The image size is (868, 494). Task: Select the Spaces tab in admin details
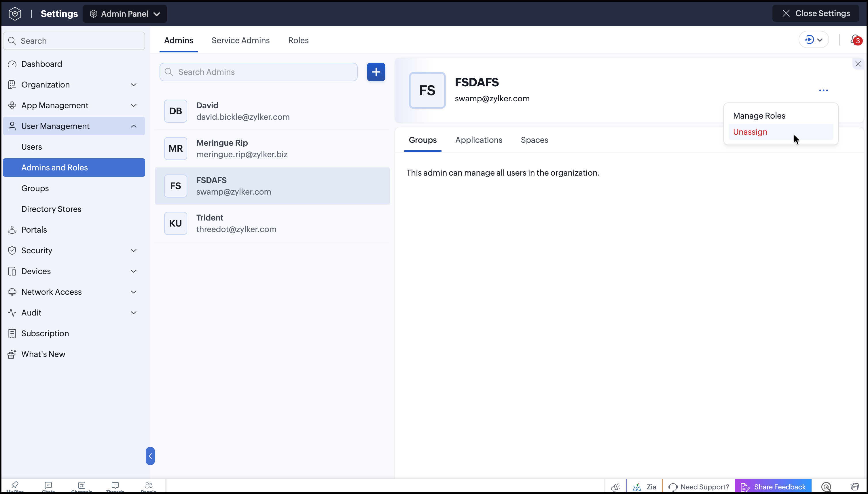[534, 140]
